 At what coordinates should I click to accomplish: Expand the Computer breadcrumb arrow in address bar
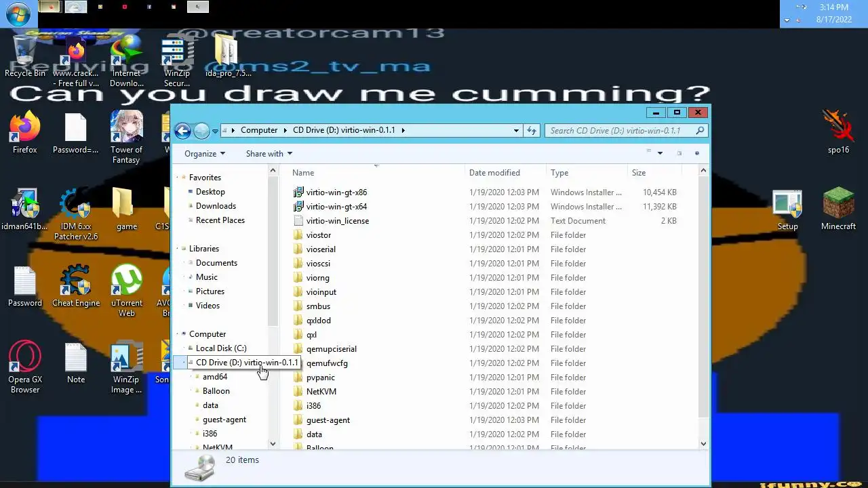point(285,130)
